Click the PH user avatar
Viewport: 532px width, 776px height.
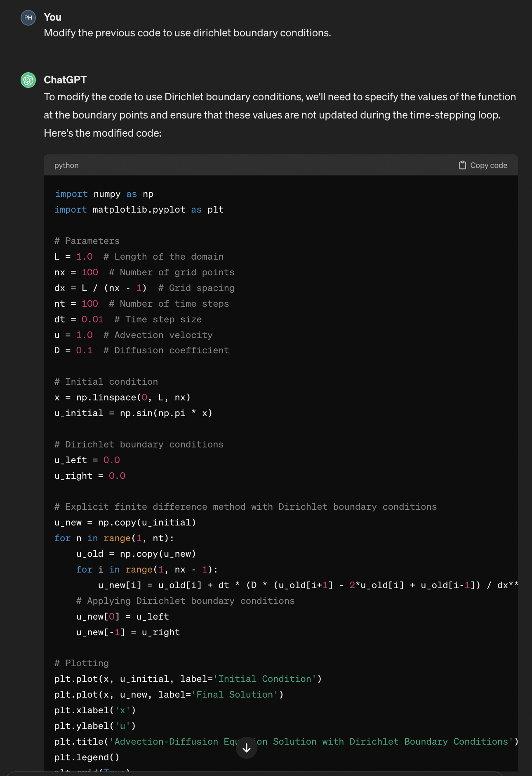point(28,18)
